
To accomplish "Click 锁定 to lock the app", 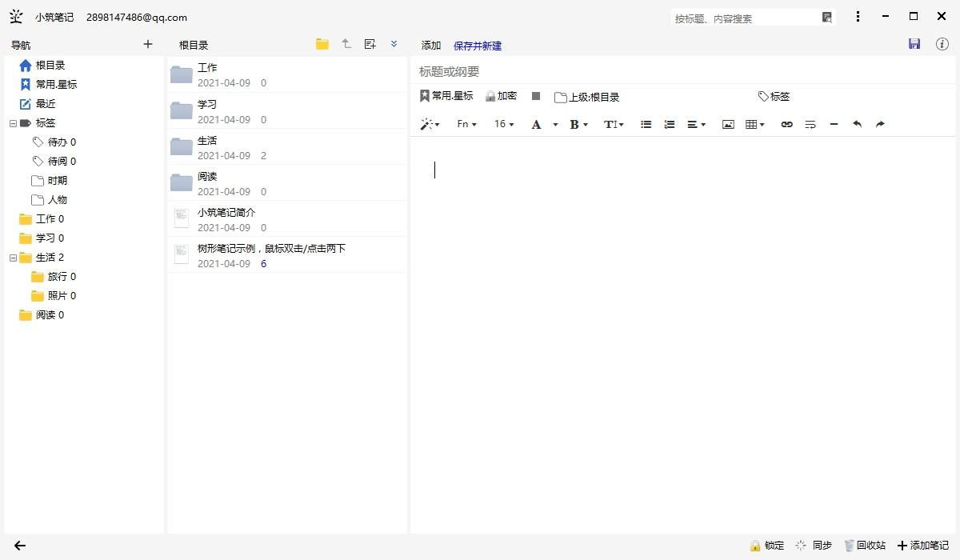I will (x=766, y=546).
